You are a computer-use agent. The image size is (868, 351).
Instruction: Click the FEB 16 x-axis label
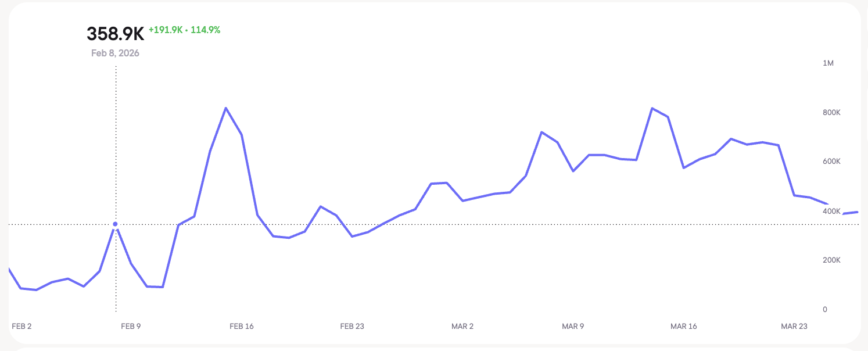click(242, 327)
